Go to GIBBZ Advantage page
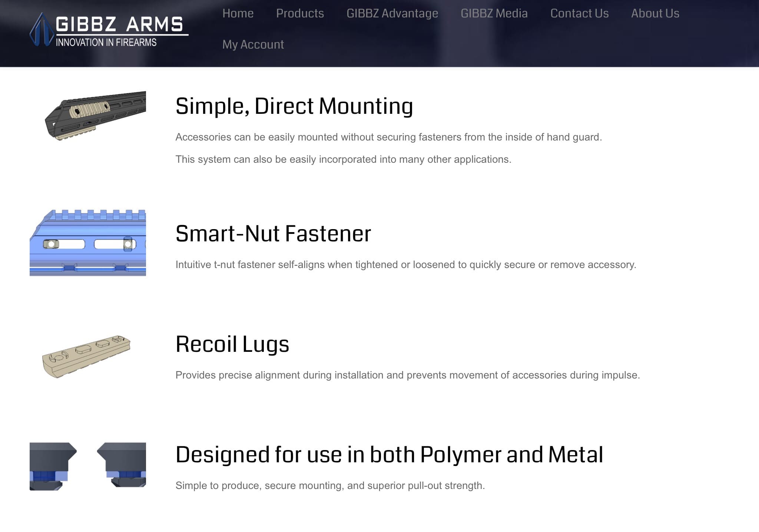 [392, 13]
